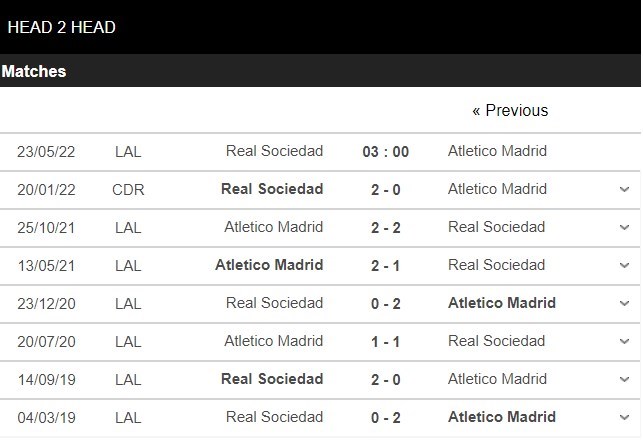Click the 2 - 2 score on 25/10/21
Viewport: 643px width, 445px height.
(x=385, y=228)
